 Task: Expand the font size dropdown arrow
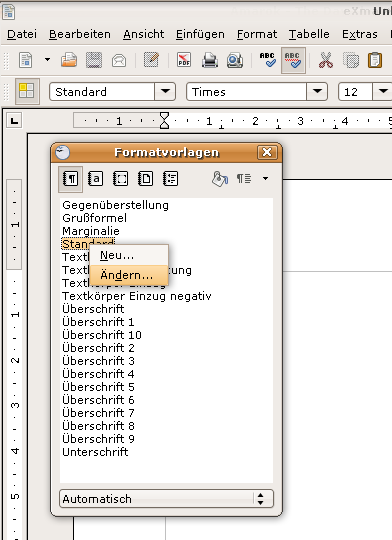pos(382,92)
